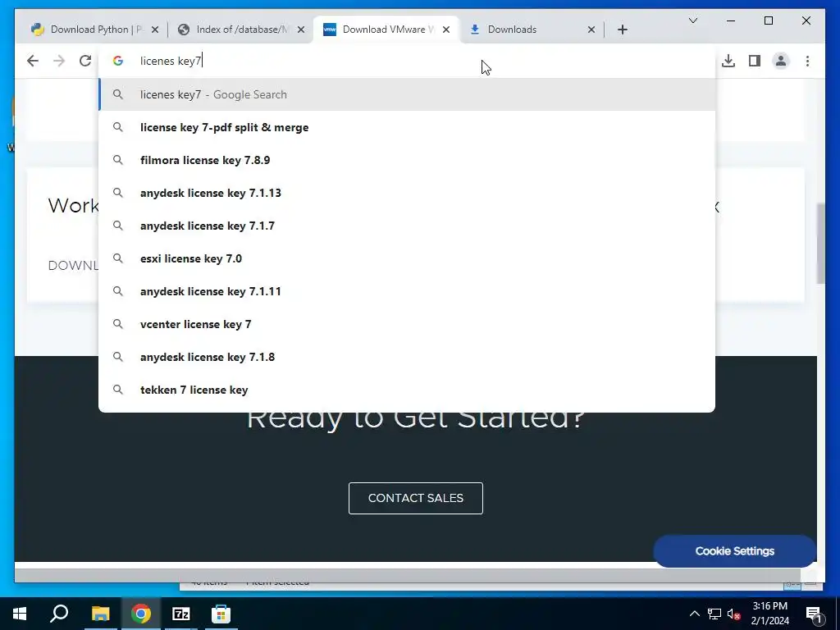Toggle the Chrome side panel icon
This screenshot has width=840, height=630.
pyautogui.click(x=755, y=61)
